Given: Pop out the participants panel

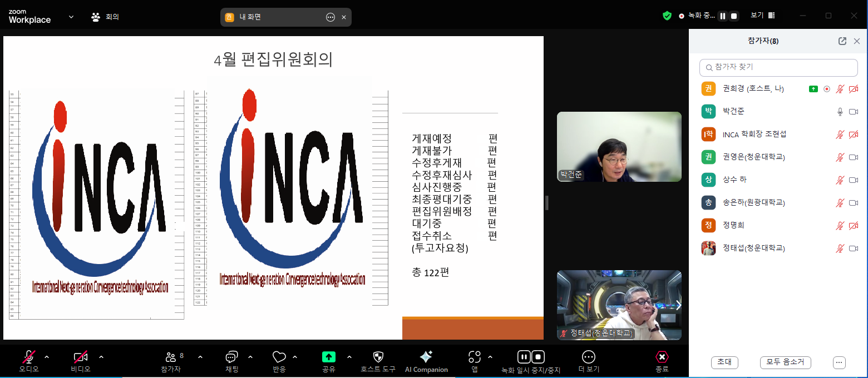Looking at the screenshot, I should coord(842,41).
